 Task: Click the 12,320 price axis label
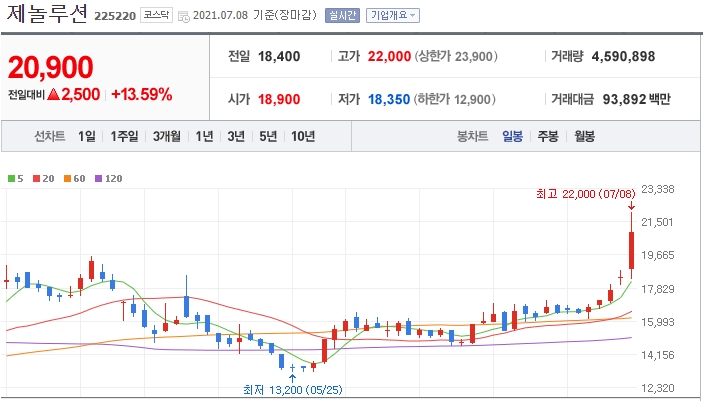(x=658, y=388)
